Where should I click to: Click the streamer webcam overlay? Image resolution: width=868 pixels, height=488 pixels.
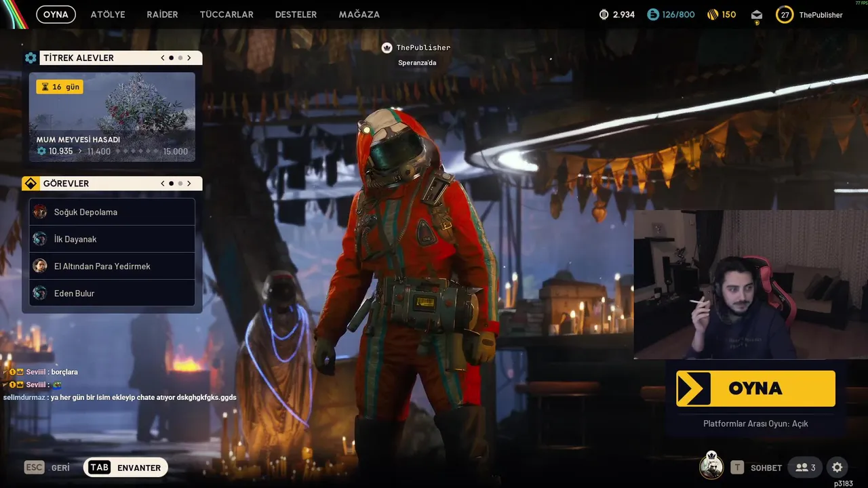[751, 284]
